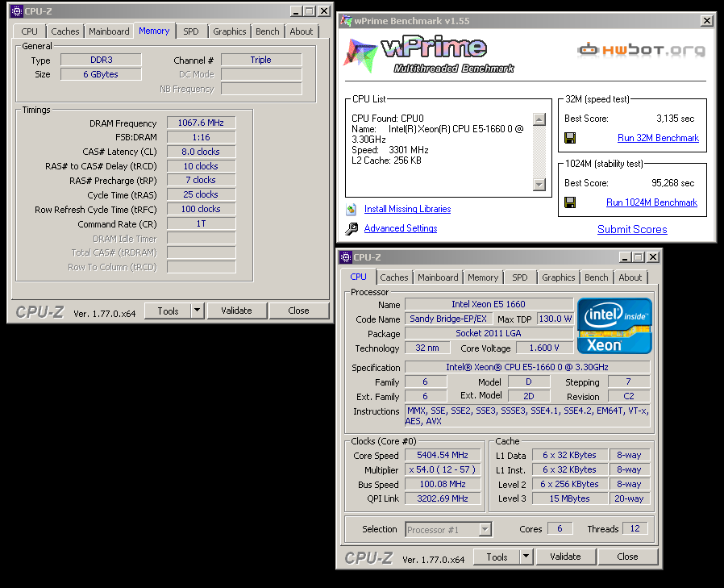Open Caches tab in Memory window
This screenshot has height=588, width=724.
coord(65,31)
